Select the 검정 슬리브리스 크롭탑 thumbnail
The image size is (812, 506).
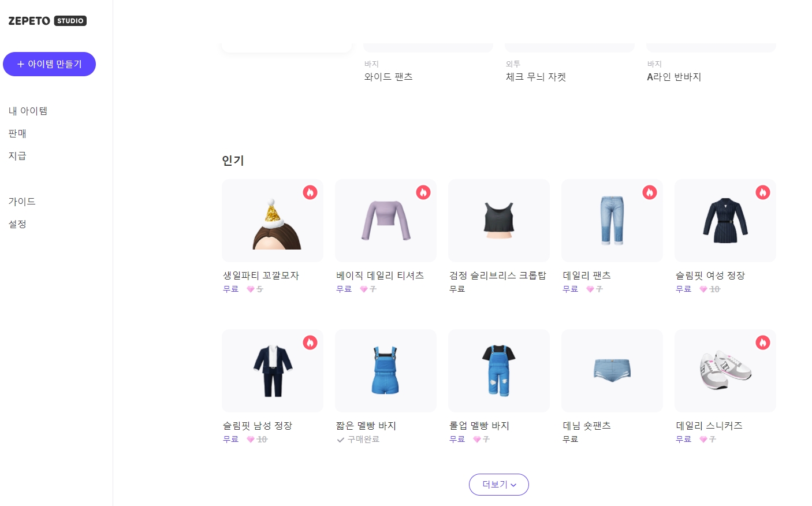click(x=499, y=221)
